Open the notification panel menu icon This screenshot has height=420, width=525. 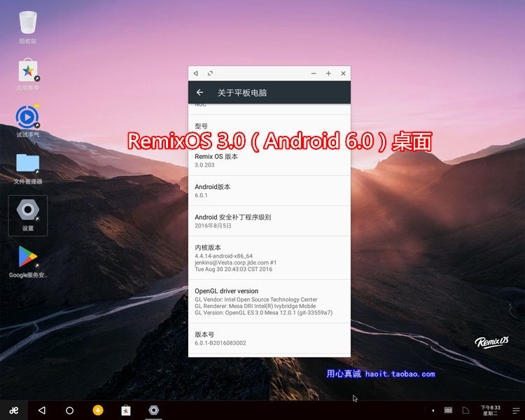point(516,410)
